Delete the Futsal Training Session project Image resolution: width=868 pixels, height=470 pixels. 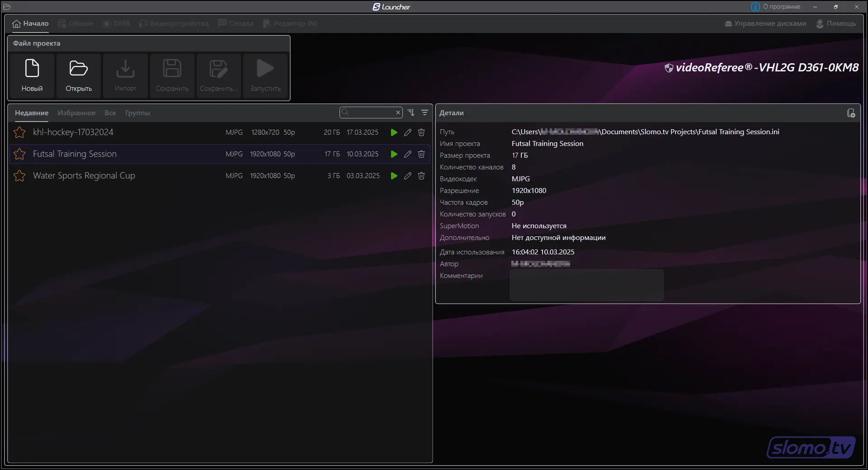[x=421, y=154]
